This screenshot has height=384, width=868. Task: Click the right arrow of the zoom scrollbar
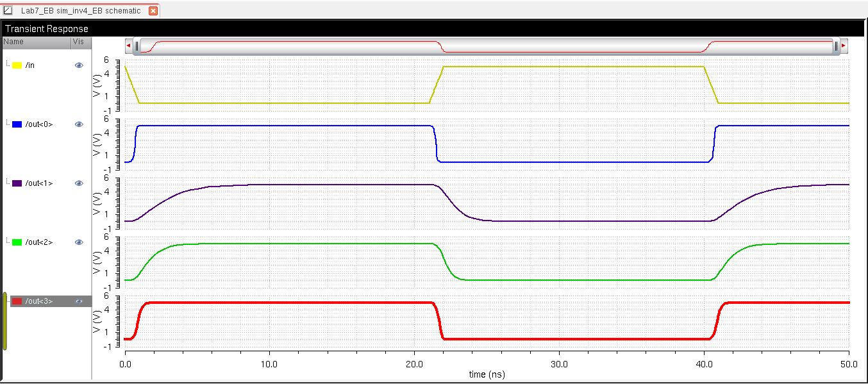point(844,46)
